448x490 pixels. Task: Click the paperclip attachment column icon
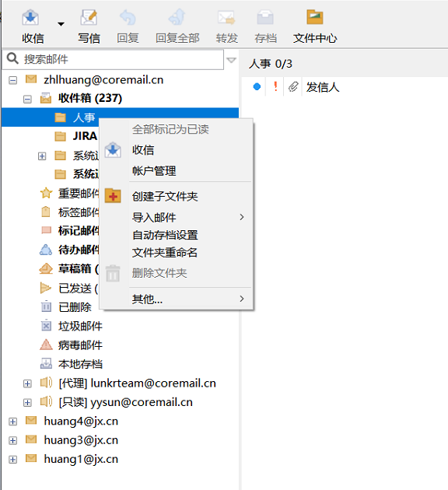click(x=293, y=86)
